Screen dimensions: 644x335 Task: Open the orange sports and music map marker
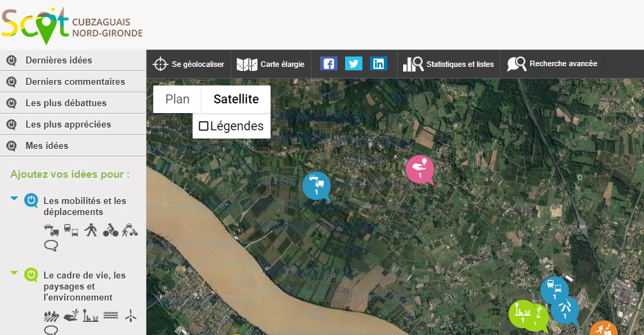[604, 328]
